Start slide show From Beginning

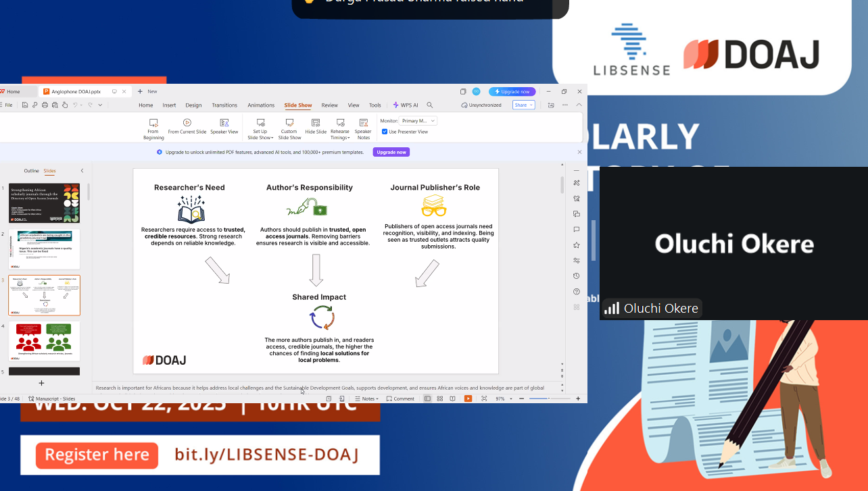click(153, 128)
